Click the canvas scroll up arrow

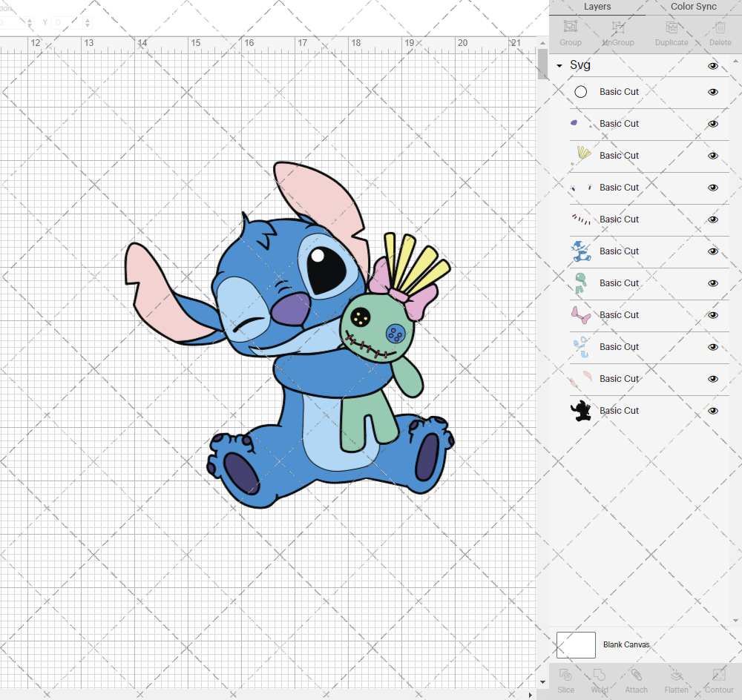(x=543, y=42)
